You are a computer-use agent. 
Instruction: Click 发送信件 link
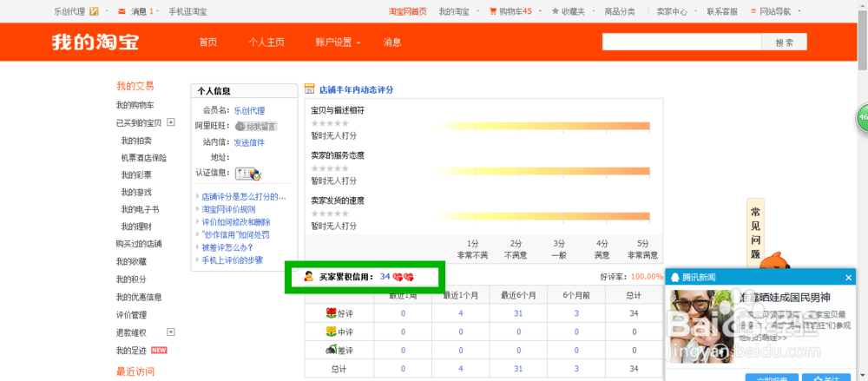tap(249, 142)
